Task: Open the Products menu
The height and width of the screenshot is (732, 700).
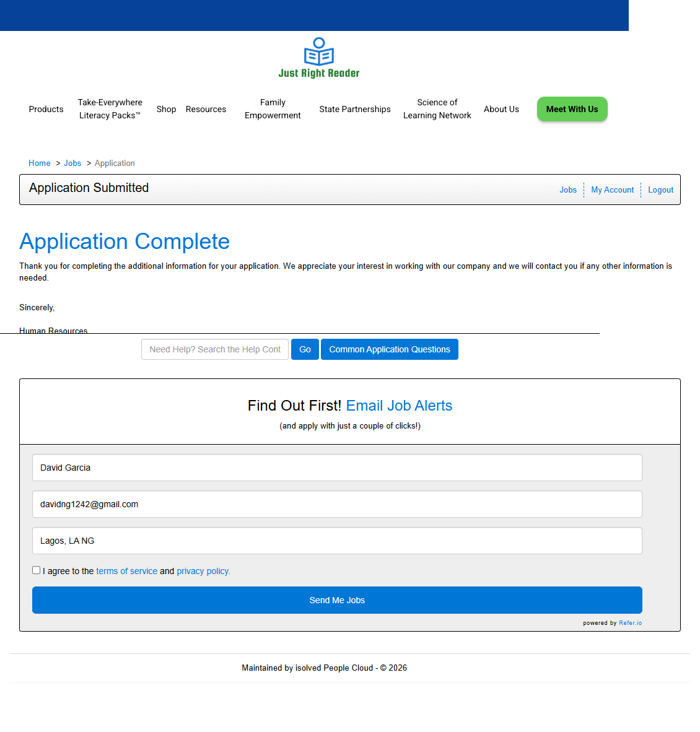Action: 46,109
